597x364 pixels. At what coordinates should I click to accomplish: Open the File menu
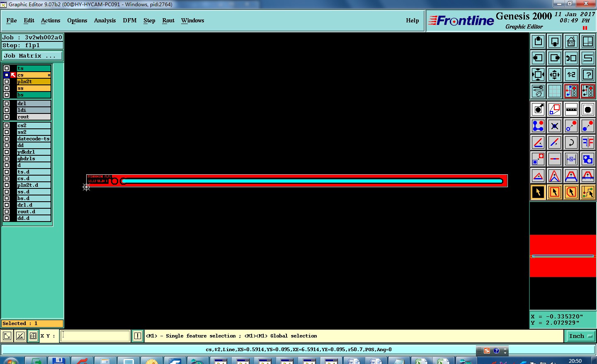[12, 20]
